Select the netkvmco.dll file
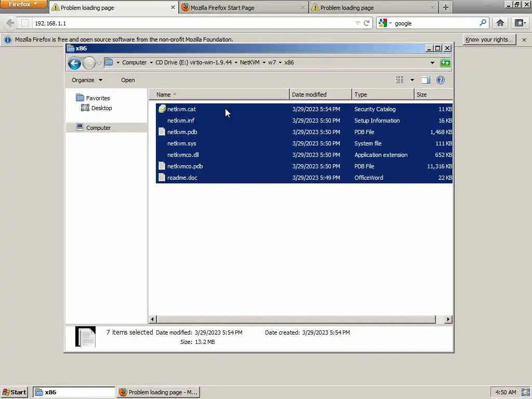The image size is (532, 399). 183,155
